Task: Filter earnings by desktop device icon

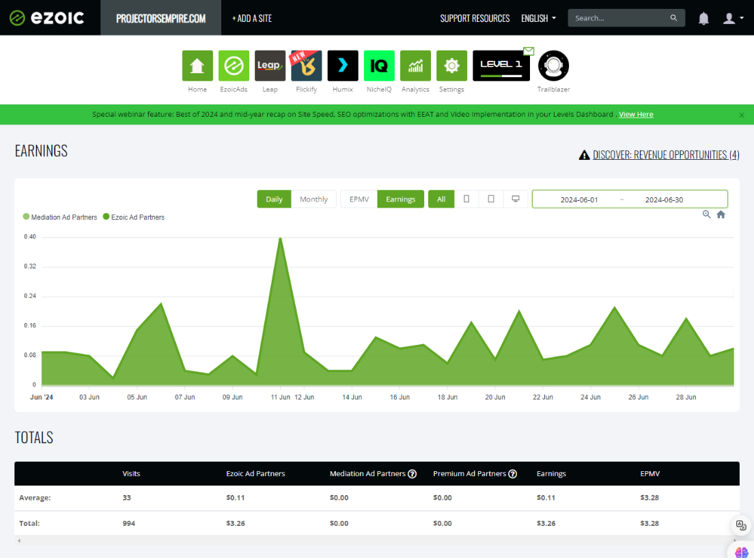Action: [x=516, y=199]
